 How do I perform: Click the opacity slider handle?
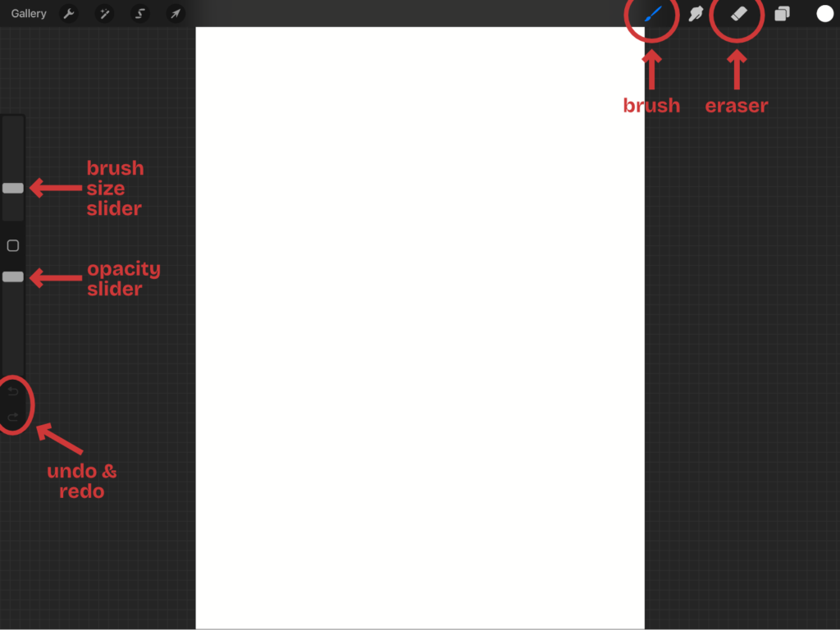13,276
